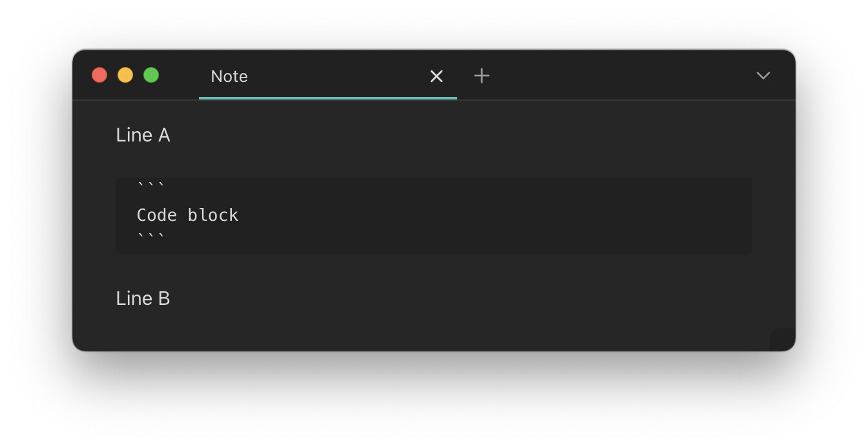The height and width of the screenshot is (447, 868).
Task: Place the cursor at the end of Line A
Action: tap(171, 135)
